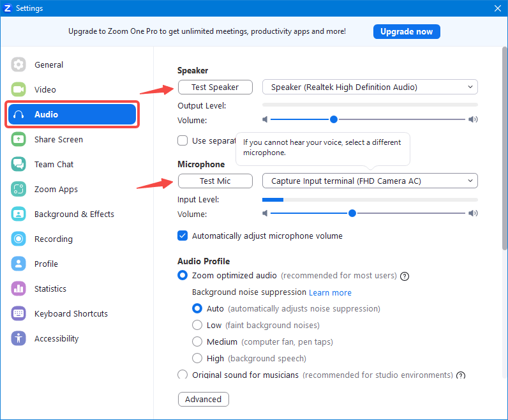
Task: Open Background & Effects settings
Action: (73, 214)
